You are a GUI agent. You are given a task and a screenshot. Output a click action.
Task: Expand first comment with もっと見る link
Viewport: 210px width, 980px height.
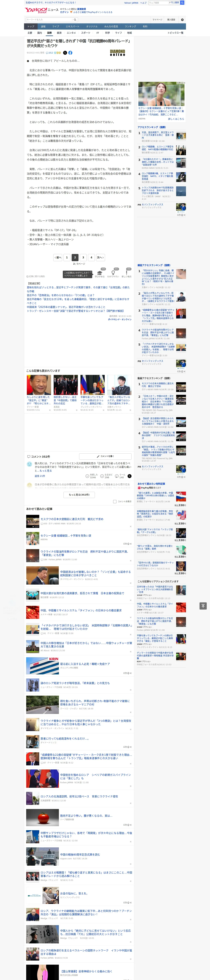click(x=46, y=471)
